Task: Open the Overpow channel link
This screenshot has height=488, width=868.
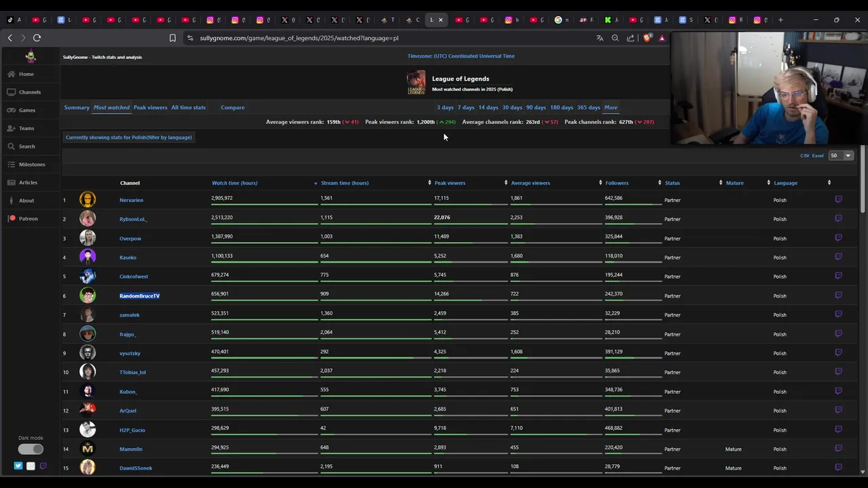Action: pyautogui.click(x=130, y=238)
